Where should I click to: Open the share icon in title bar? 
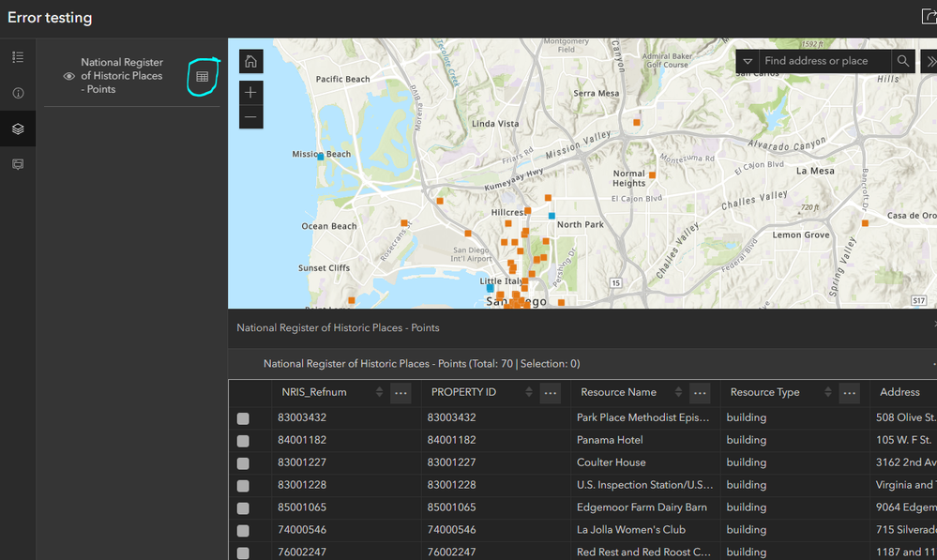pyautogui.click(x=929, y=17)
